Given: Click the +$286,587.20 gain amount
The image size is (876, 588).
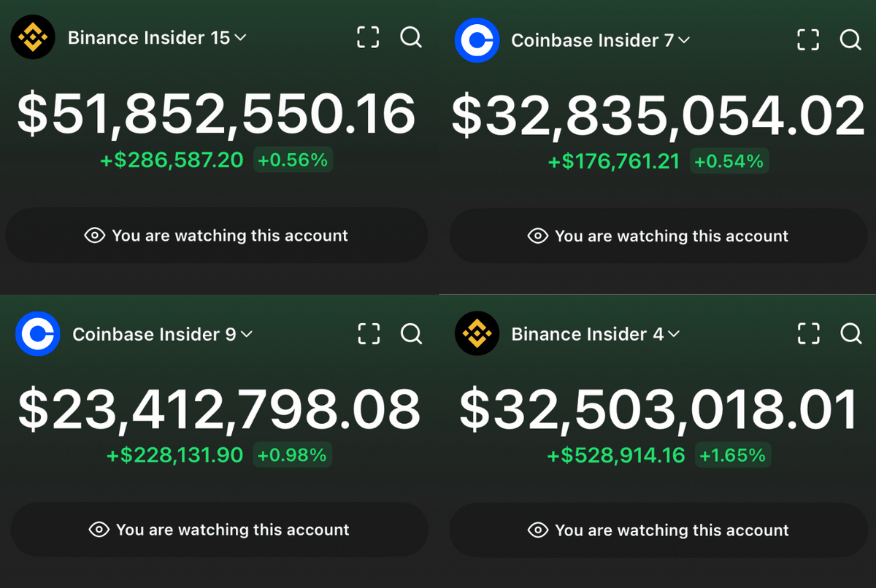Looking at the screenshot, I should tap(172, 160).
